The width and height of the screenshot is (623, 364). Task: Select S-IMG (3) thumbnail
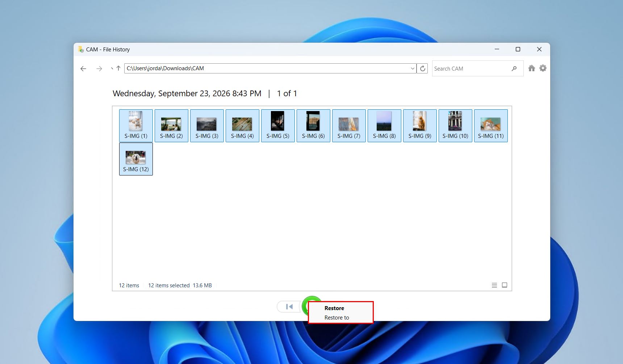pos(207,126)
